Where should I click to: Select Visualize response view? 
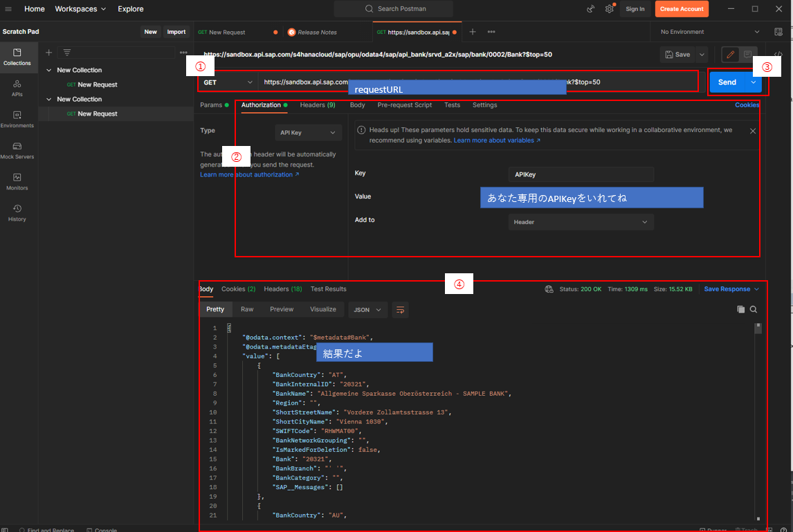[x=322, y=309]
